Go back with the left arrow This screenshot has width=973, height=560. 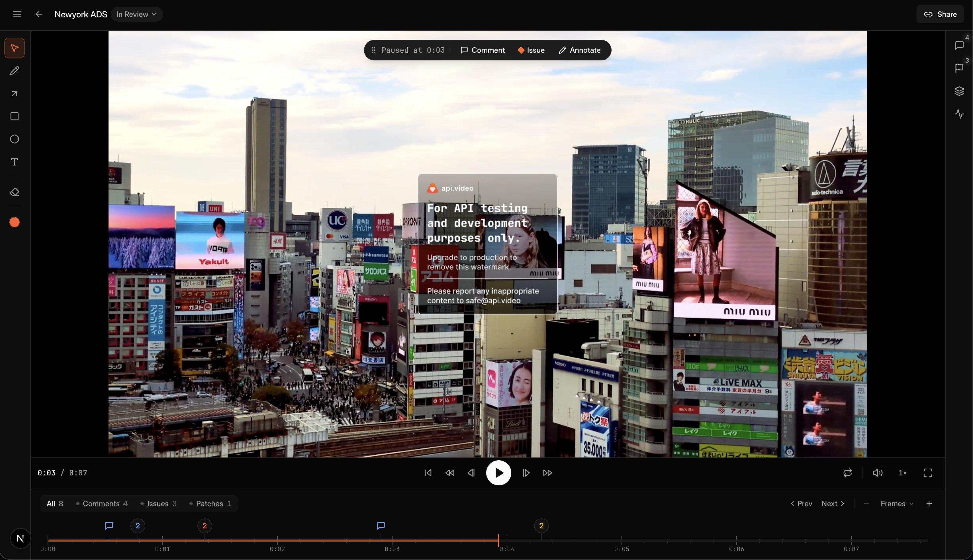point(38,14)
